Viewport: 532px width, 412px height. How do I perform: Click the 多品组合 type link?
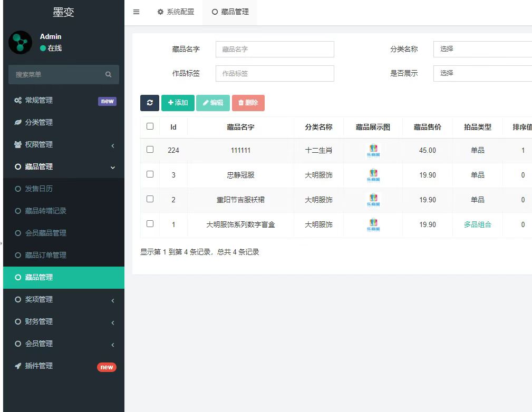click(477, 224)
